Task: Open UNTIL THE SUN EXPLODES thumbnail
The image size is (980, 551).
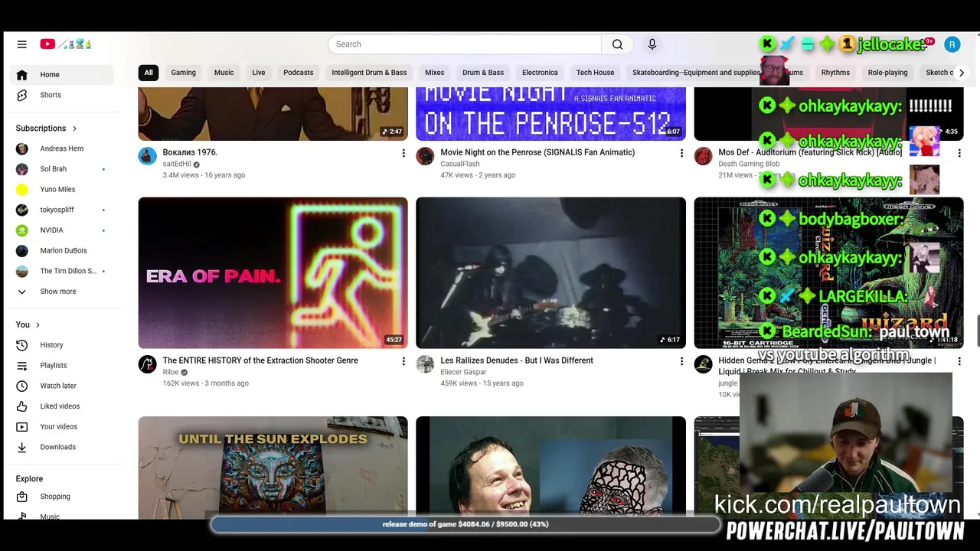Action: [273, 468]
